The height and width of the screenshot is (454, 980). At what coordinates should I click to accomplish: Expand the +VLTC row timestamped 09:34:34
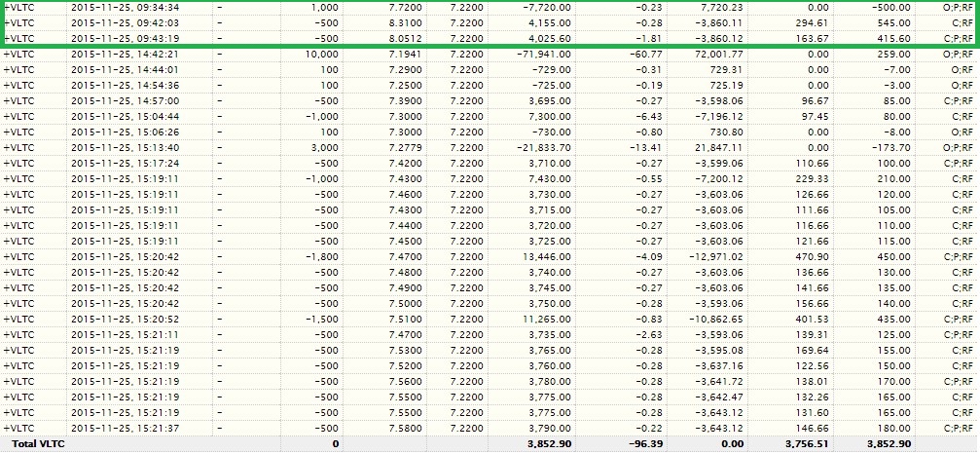click(x=18, y=8)
